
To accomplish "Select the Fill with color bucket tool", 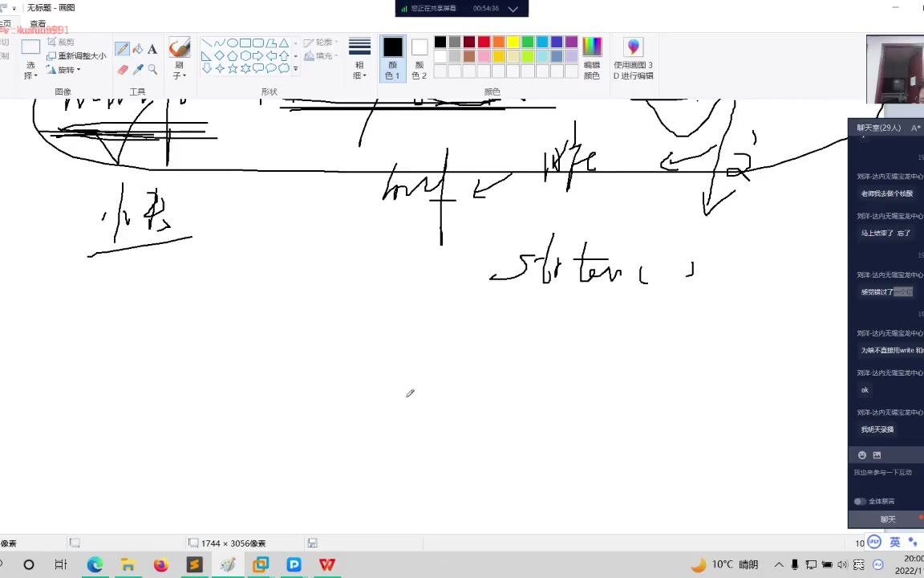I will pyautogui.click(x=137, y=49).
